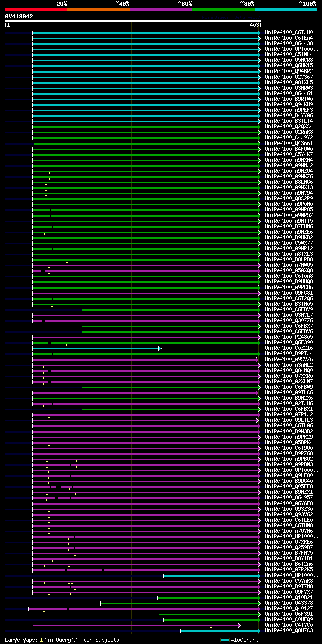Select the query name AV419942
Image resolution: width=322 pixels, height=644 pixels.
pos(19,16)
